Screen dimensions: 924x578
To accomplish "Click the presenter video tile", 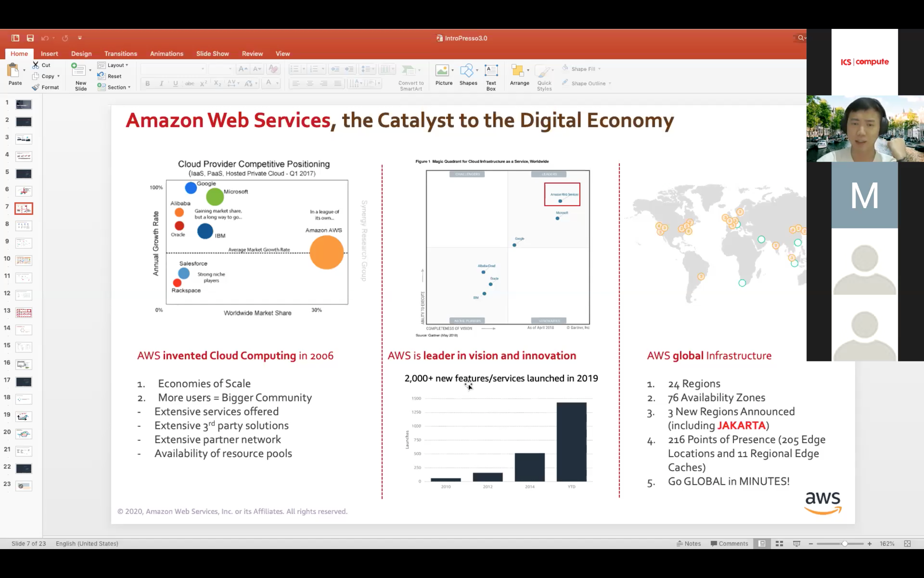I will pos(865,128).
